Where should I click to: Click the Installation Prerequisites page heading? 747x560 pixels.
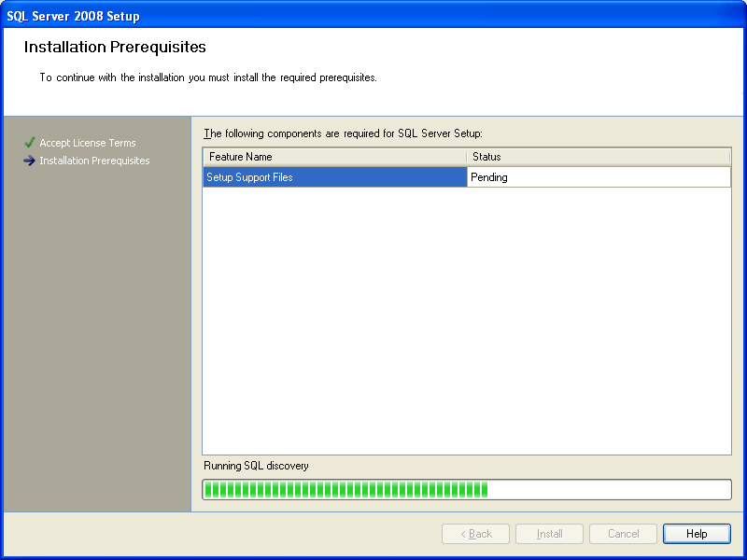coord(115,47)
